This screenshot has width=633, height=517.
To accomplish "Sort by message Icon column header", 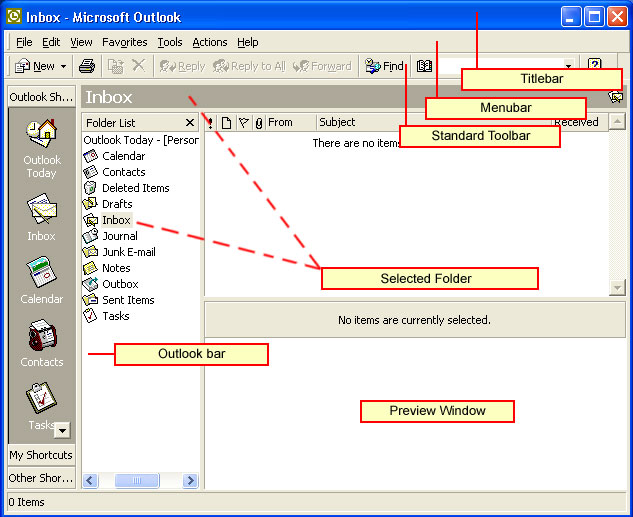I will 226,122.
